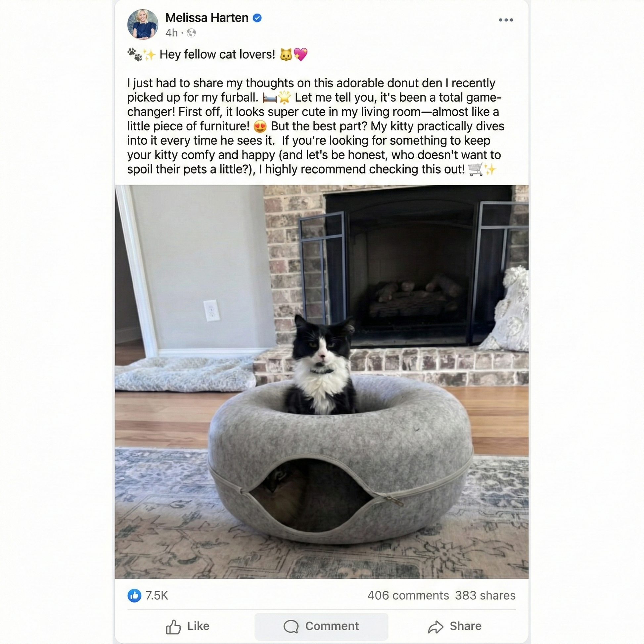Click the curved share arrow icon
The image size is (644, 644).
click(x=436, y=627)
